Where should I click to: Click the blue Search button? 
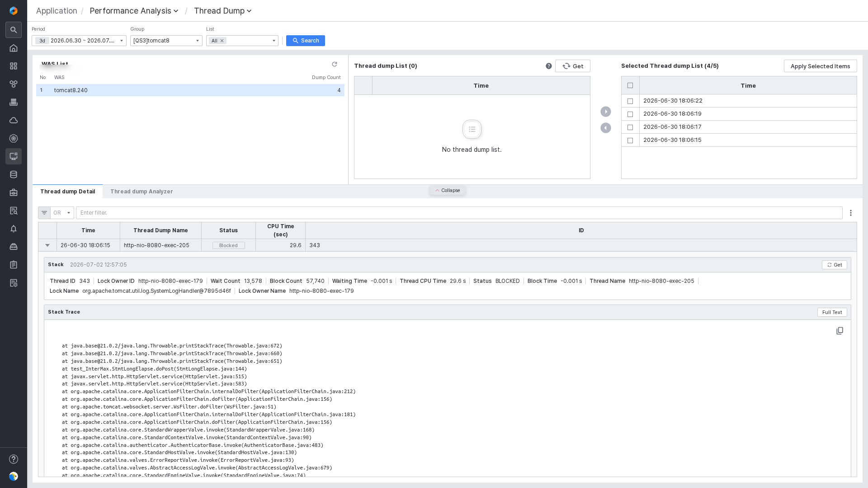tap(306, 41)
